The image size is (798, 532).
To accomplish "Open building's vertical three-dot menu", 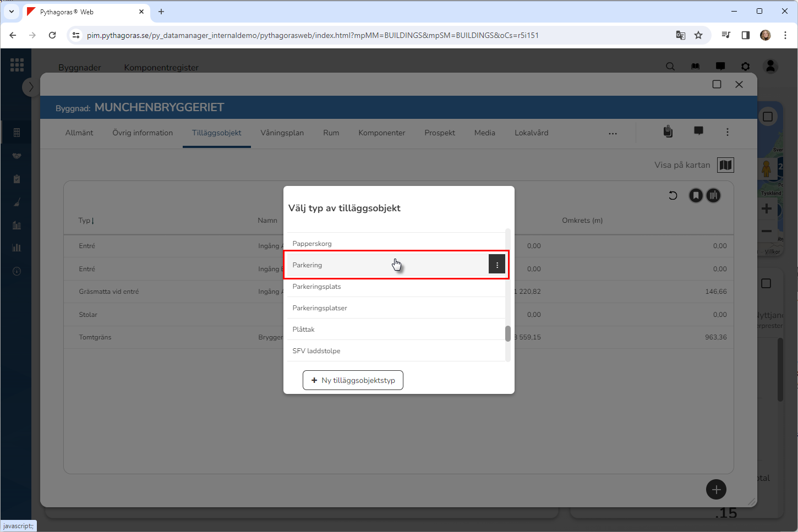I will [727, 132].
